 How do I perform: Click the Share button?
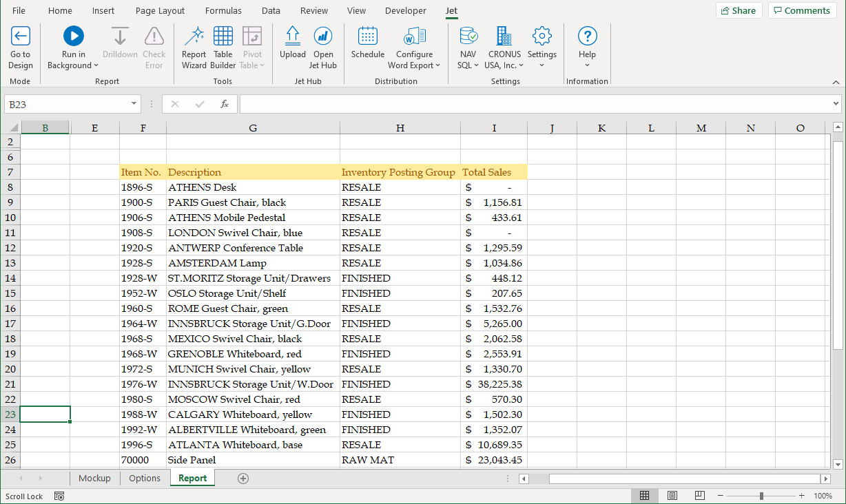tap(739, 10)
